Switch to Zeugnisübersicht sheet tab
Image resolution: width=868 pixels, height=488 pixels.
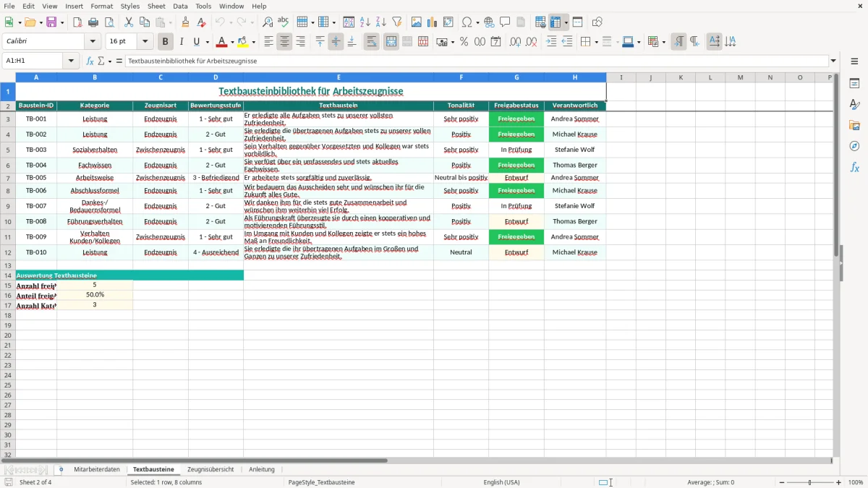(210, 469)
